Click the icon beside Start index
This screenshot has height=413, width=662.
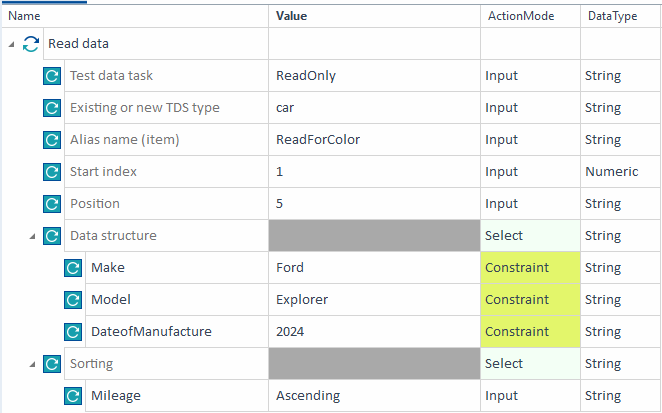[x=52, y=172]
